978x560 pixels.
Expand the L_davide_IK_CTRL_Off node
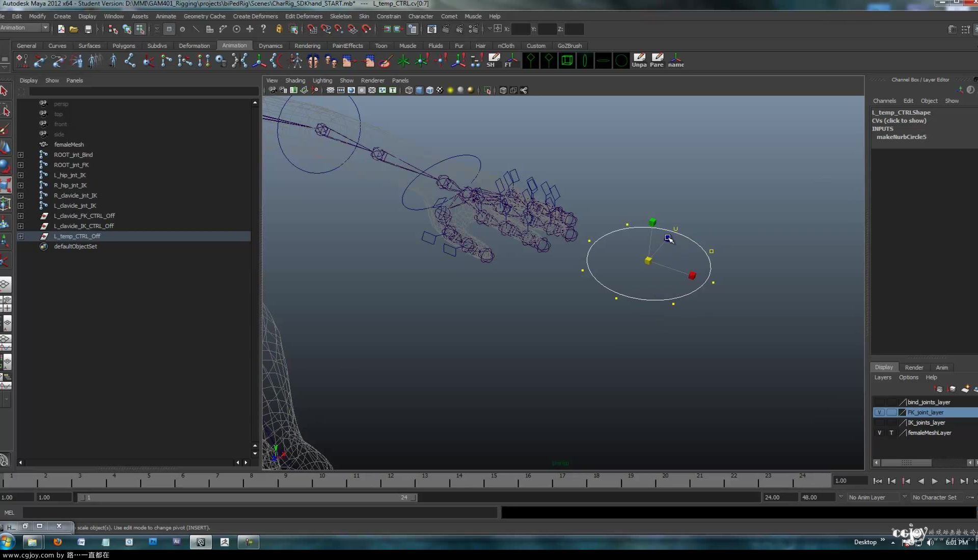click(x=21, y=226)
